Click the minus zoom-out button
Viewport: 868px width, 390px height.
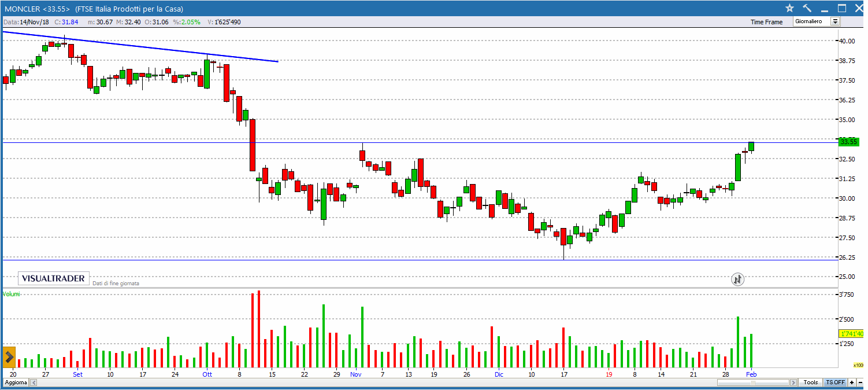[860, 382]
